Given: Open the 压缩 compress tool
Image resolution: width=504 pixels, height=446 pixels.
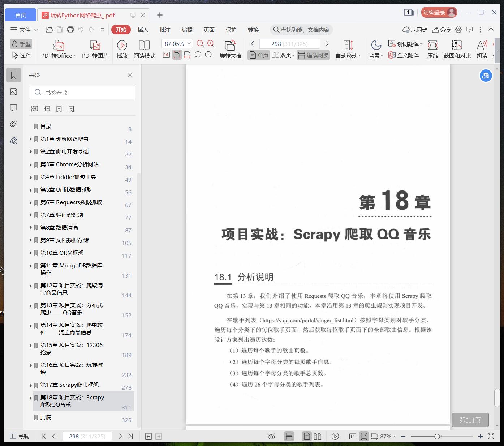Looking at the screenshot, I should pos(432,50).
